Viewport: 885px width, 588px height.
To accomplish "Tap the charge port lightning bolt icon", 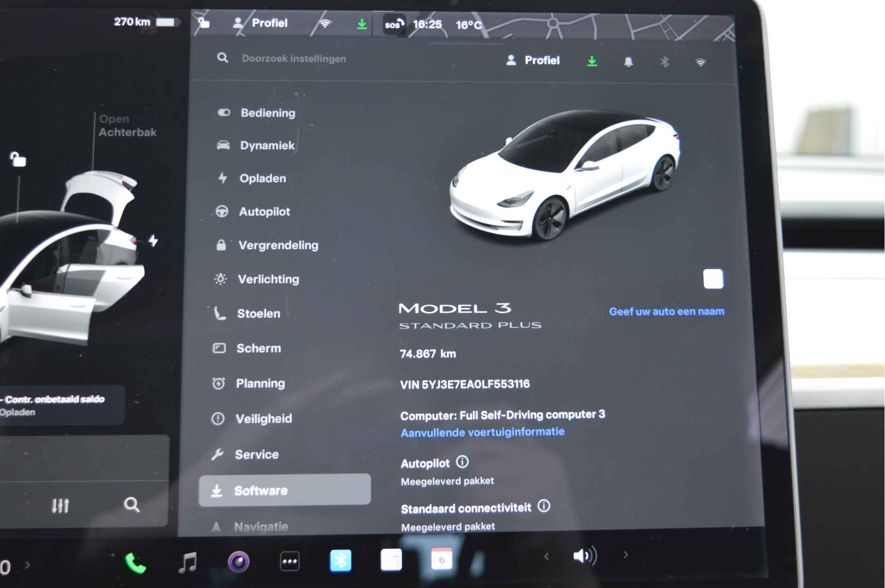I will pyautogui.click(x=153, y=241).
